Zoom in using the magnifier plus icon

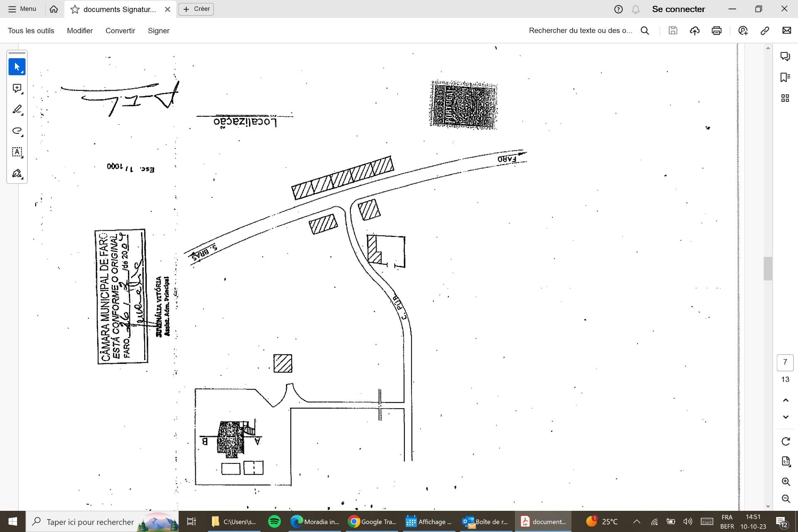pos(785,482)
